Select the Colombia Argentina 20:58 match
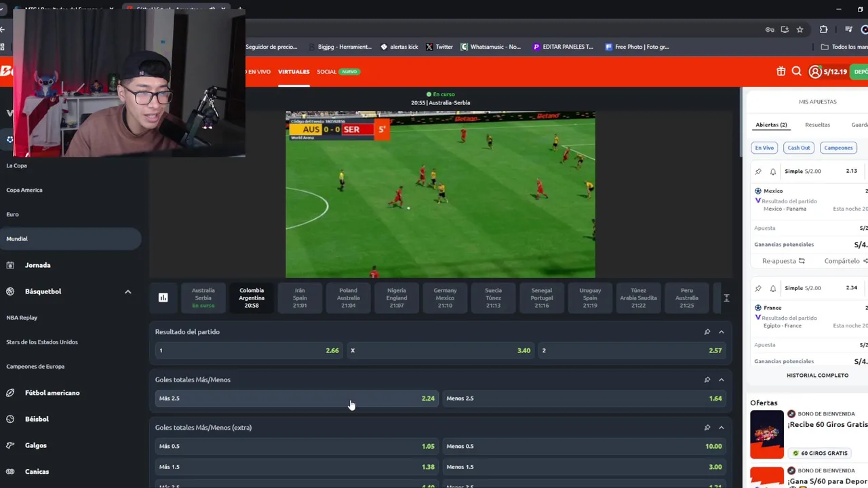The height and width of the screenshot is (488, 868). coord(252,298)
